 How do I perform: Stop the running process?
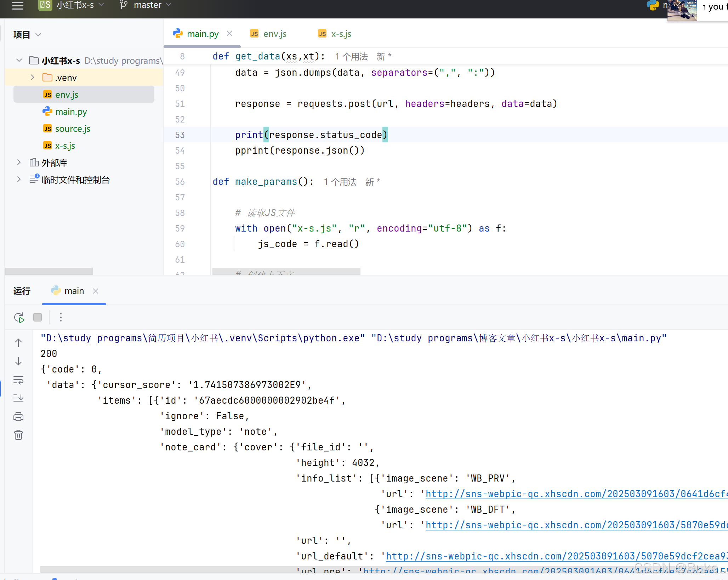pyautogui.click(x=37, y=317)
